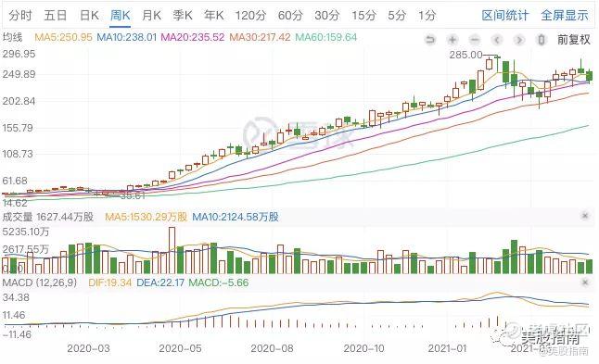Viewport: 599px width, 364px height.
Task: Click the MA10:238.01 legend value
Action: click(127, 37)
